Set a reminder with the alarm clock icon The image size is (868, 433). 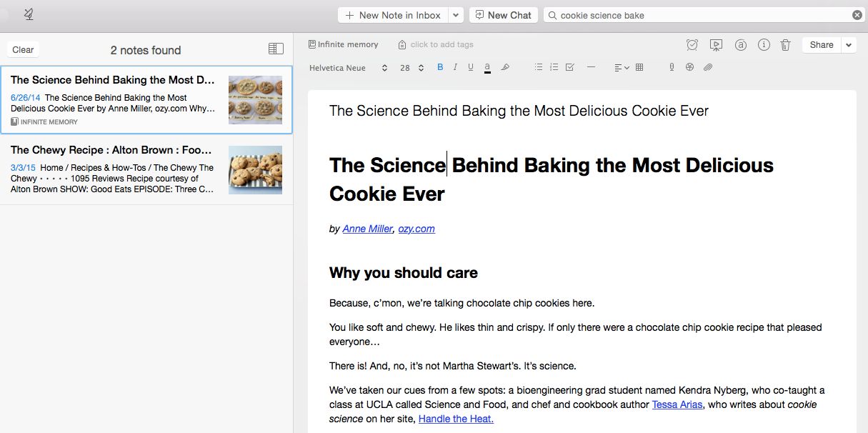[692, 45]
